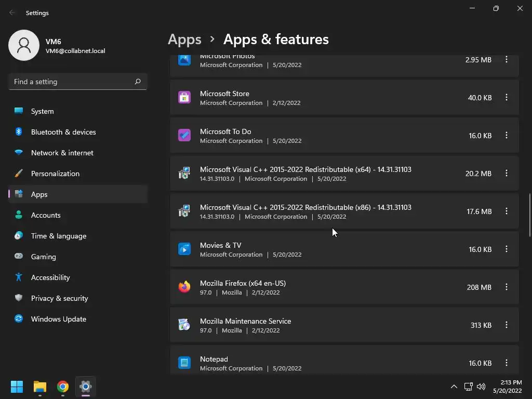
Task: Click the Microsoft To Do icon
Action: point(184,135)
